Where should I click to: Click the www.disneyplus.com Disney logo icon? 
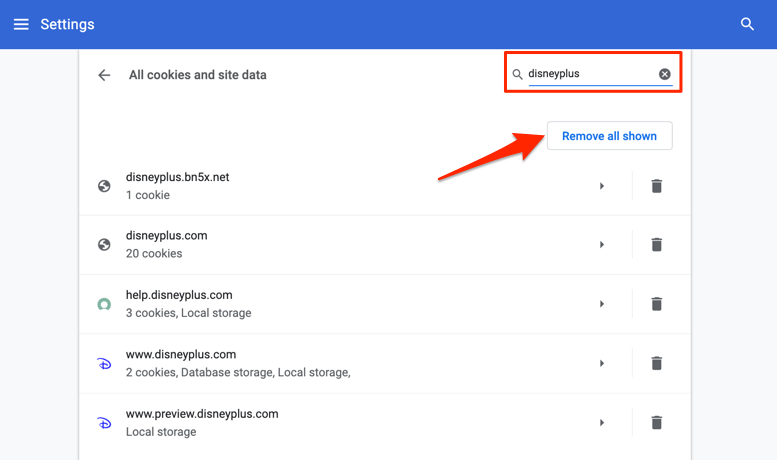point(104,364)
